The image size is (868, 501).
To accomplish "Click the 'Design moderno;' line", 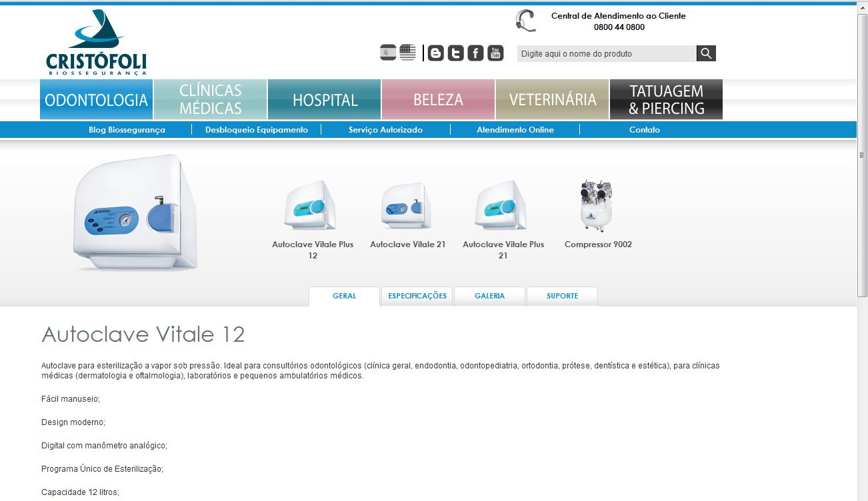I will tap(73, 422).
